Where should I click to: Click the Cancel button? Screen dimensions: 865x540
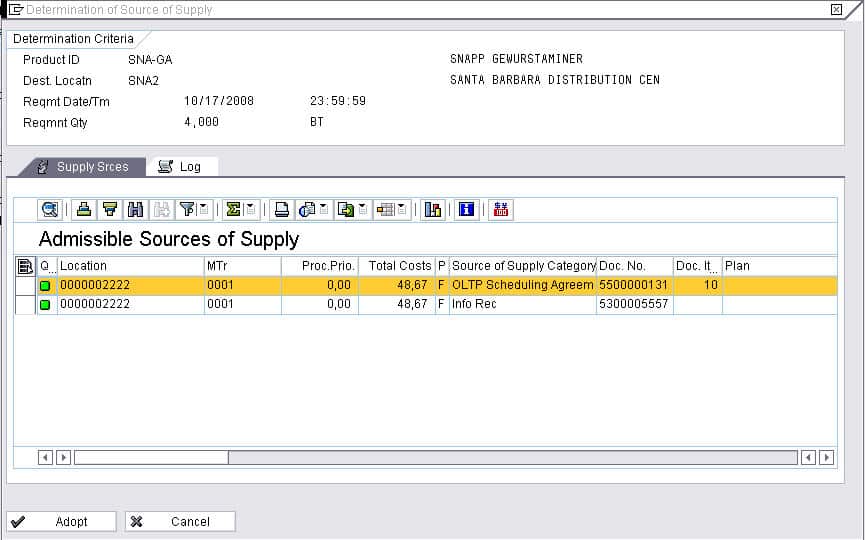pyautogui.click(x=181, y=521)
